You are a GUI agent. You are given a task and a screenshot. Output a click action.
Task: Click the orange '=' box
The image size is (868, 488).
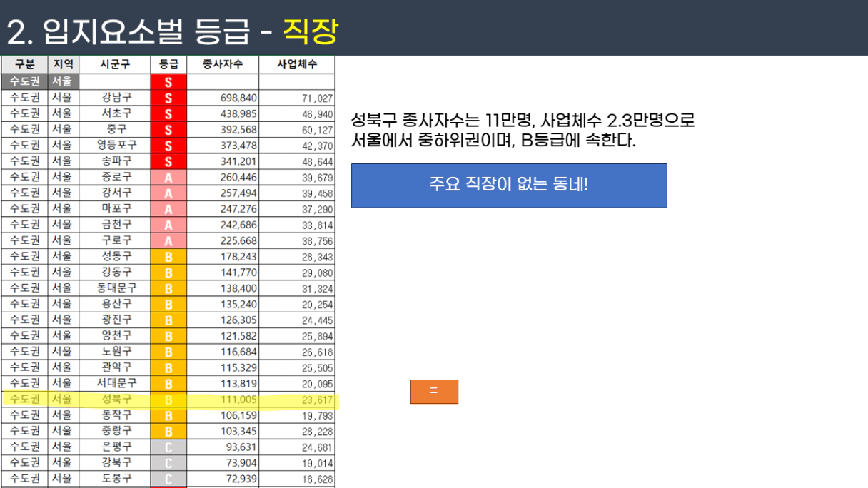pyautogui.click(x=434, y=392)
